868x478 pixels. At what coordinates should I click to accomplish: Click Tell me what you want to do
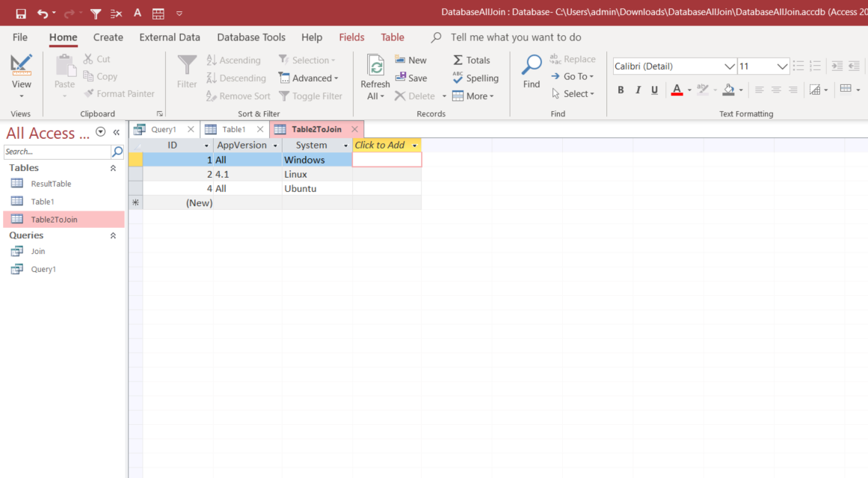(x=515, y=37)
